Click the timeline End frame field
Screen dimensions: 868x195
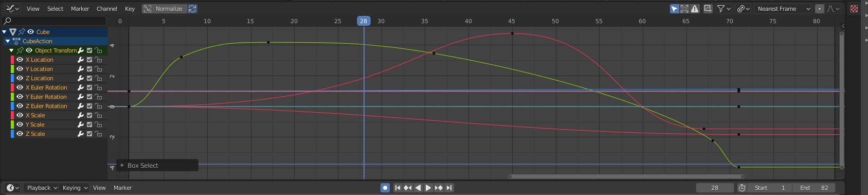[813, 188]
